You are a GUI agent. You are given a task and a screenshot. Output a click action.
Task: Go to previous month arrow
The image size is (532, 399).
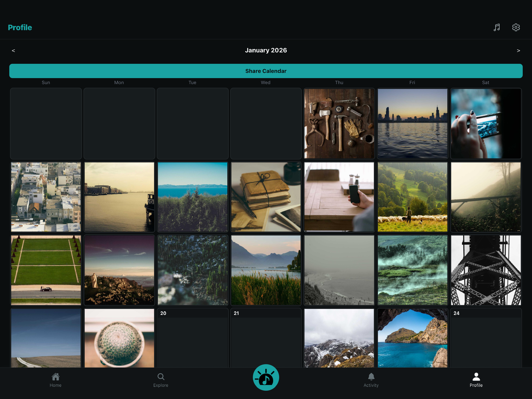(x=14, y=50)
